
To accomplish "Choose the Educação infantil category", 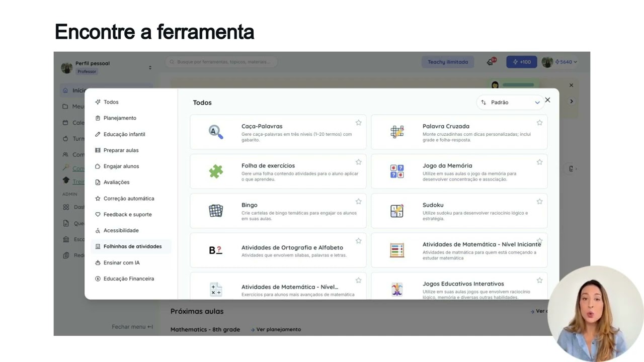I will pos(124,134).
